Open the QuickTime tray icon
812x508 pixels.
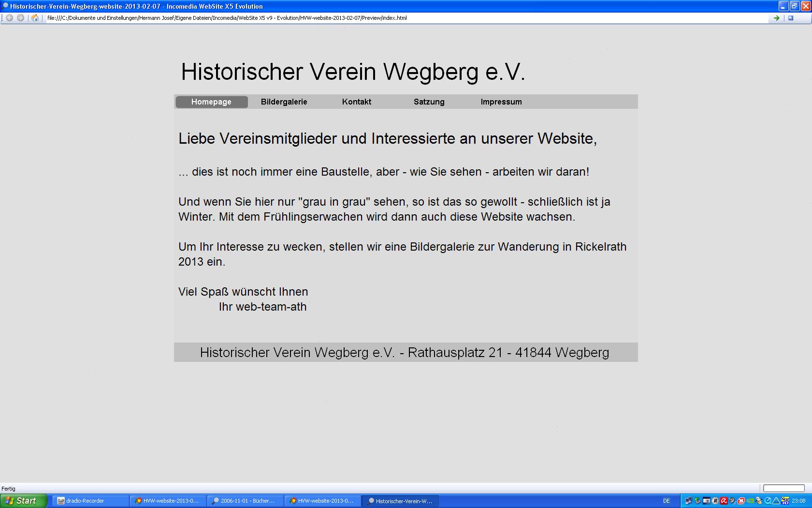click(x=768, y=501)
